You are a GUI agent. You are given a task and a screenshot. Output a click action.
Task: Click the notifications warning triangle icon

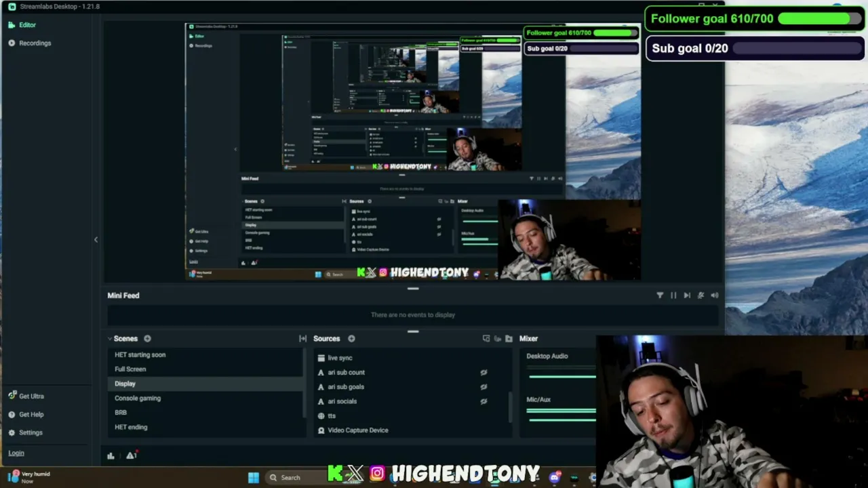pos(132,455)
